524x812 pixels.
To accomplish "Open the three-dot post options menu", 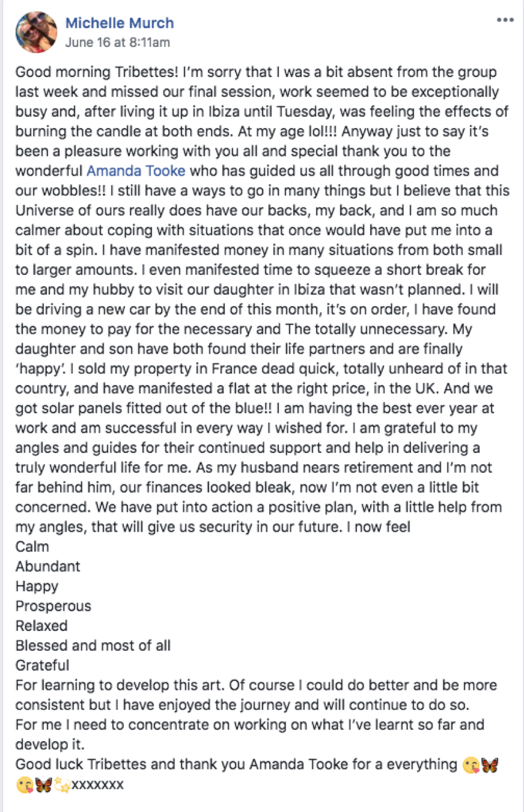I will tap(505, 20).
